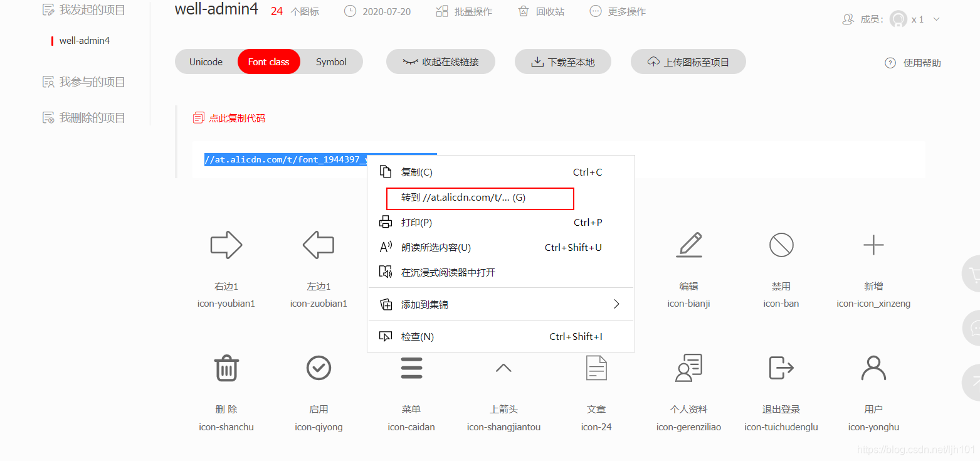
Task: Click the icon-gerenziliao profile icon
Action: [688, 368]
